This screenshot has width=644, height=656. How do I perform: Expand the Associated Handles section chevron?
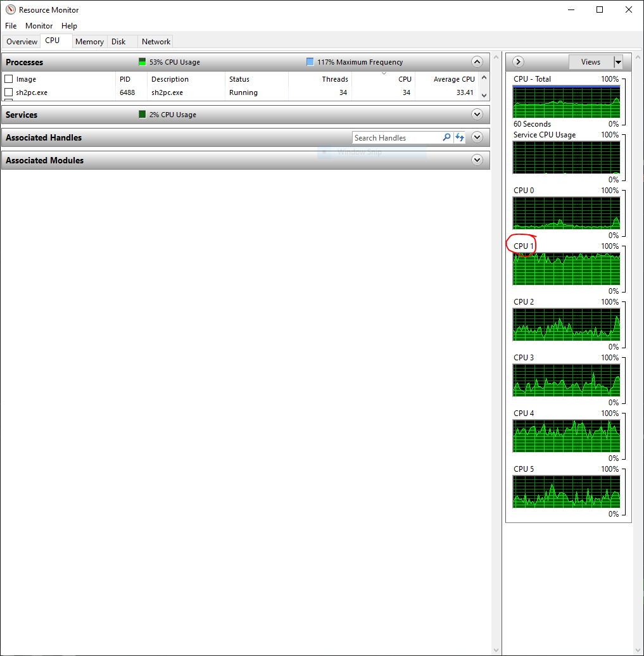(x=477, y=137)
